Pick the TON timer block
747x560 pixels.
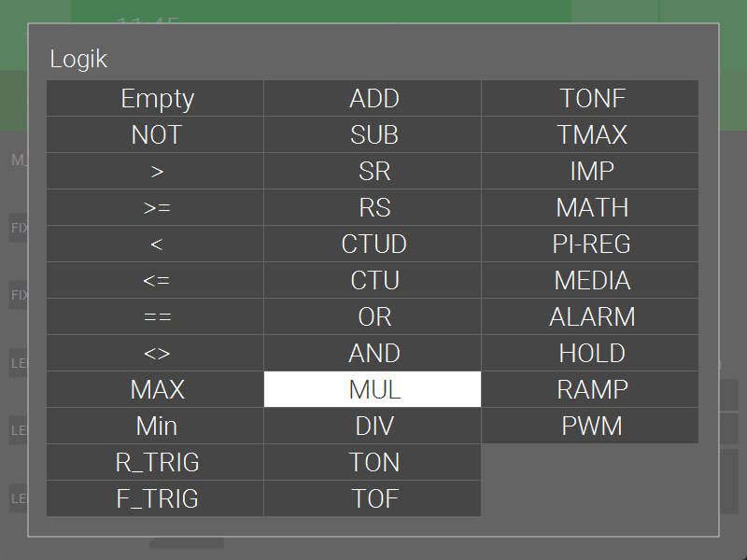pyautogui.click(x=373, y=462)
